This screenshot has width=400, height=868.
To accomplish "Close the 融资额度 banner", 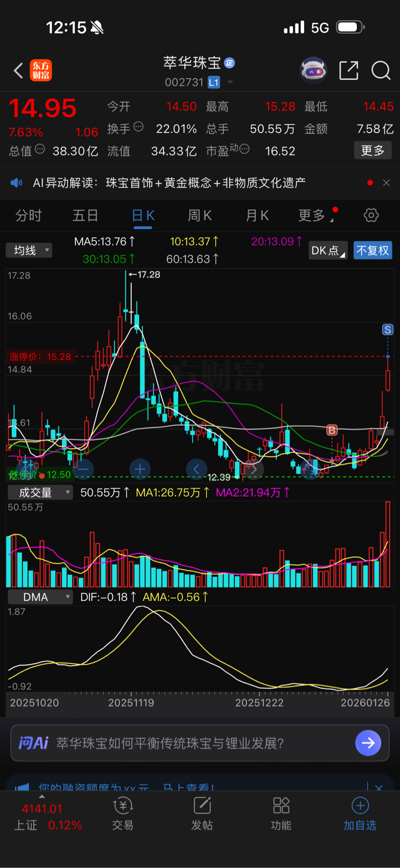I will (x=379, y=788).
